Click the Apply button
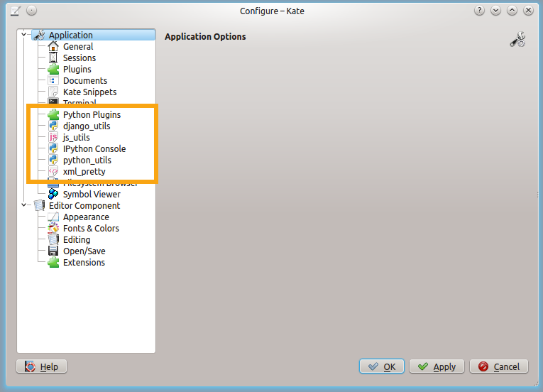Screen dimensions: 543x392 click(x=437, y=366)
